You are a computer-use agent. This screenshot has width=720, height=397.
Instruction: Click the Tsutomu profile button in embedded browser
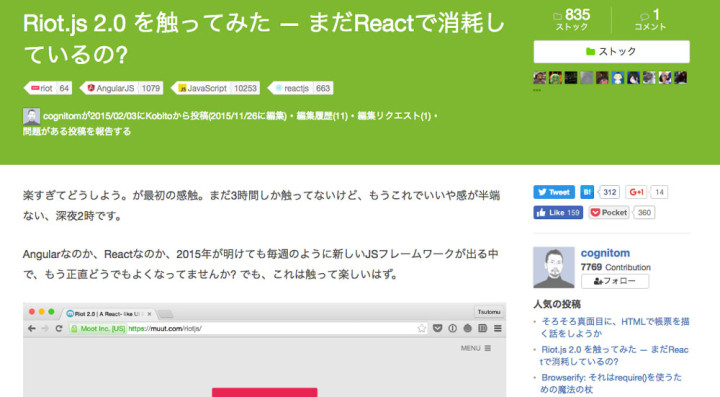click(x=489, y=312)
